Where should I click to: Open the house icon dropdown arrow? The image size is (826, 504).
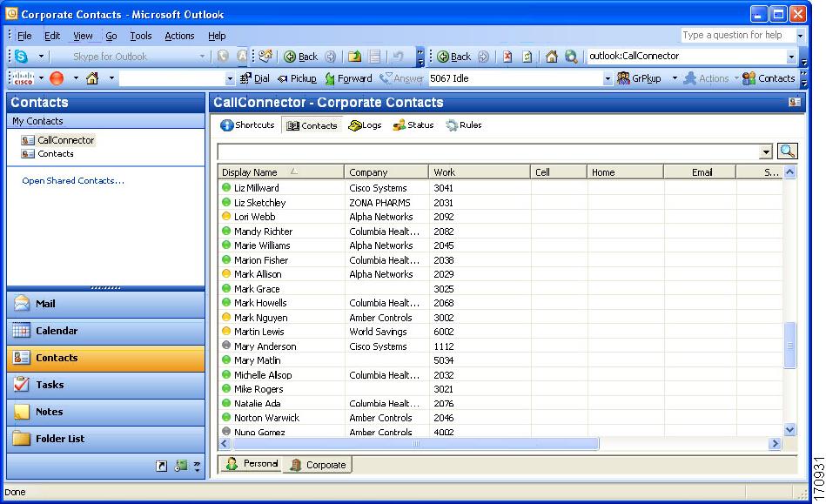[111, 78]
